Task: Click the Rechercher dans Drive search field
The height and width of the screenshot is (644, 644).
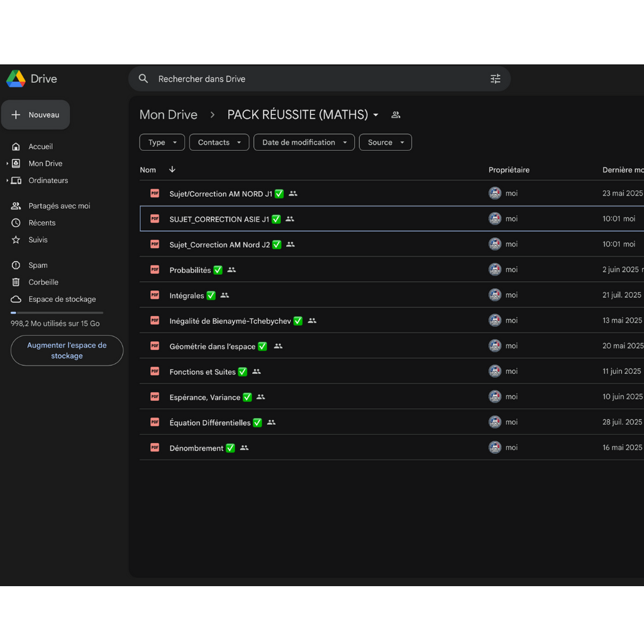Action: [x=314, y=79]
